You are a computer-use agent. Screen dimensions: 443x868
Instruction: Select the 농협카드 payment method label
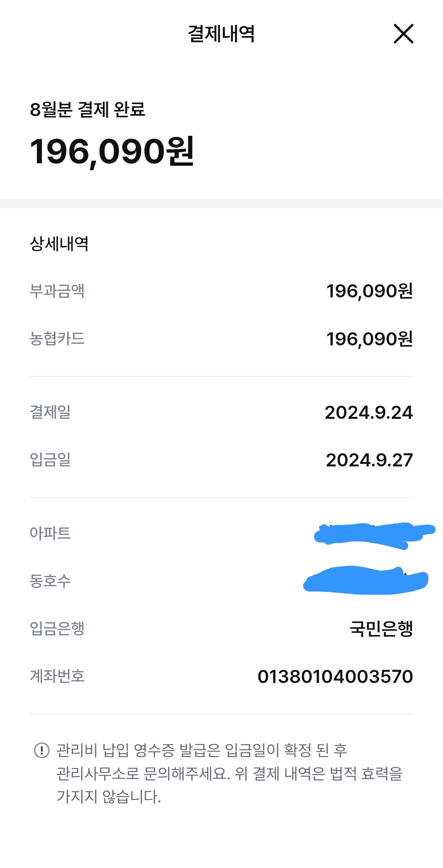pyautogui.click(x=57, y=338)
